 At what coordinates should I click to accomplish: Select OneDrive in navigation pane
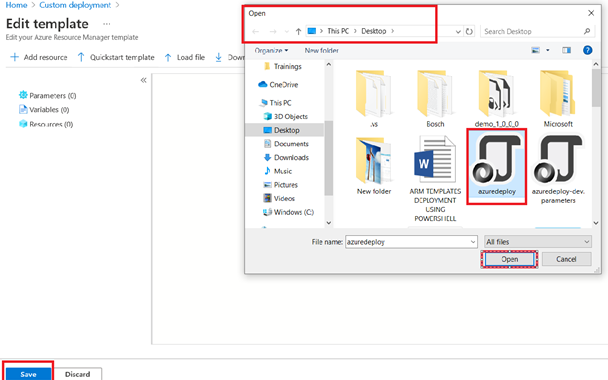pos(278,85)
